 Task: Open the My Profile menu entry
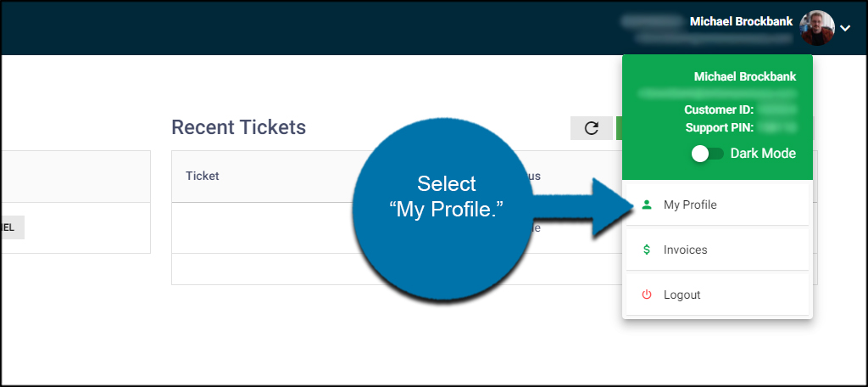(717, 205)
